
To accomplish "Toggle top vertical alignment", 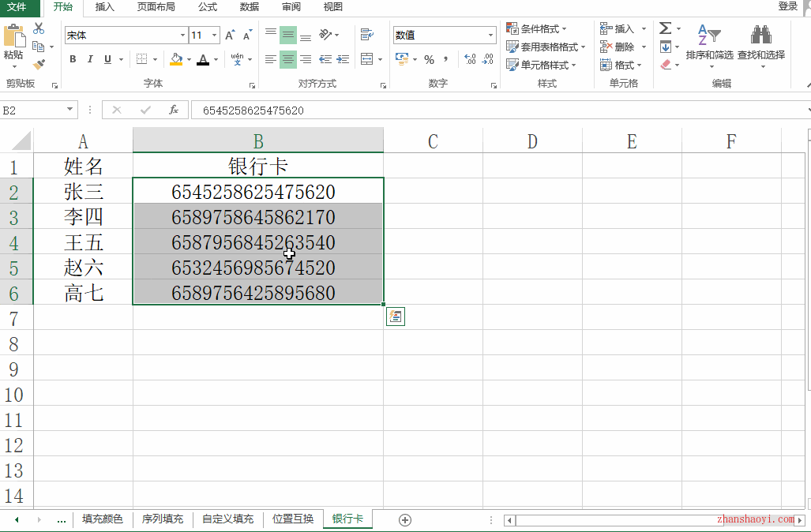I will (271, 35).
